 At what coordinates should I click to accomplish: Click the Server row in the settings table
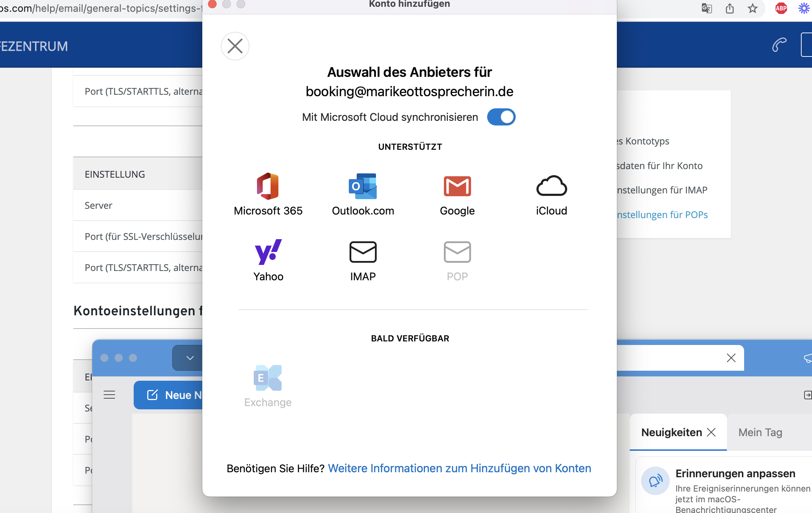coord(138,205)
